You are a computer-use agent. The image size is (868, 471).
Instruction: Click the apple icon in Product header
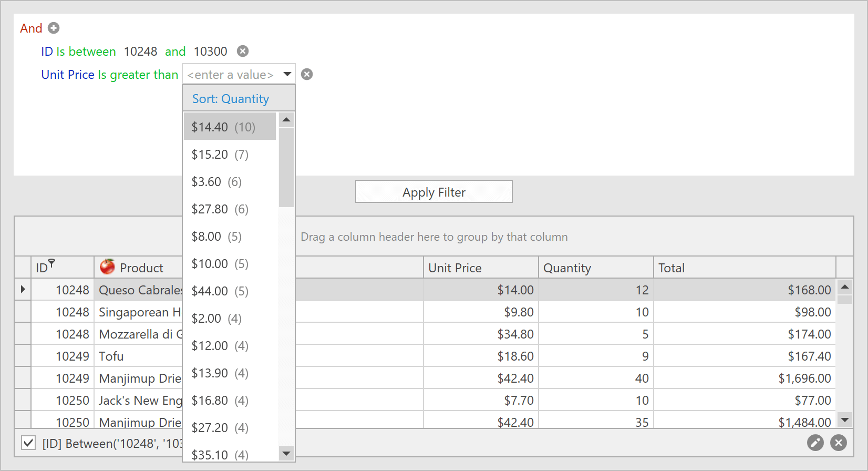107,267
